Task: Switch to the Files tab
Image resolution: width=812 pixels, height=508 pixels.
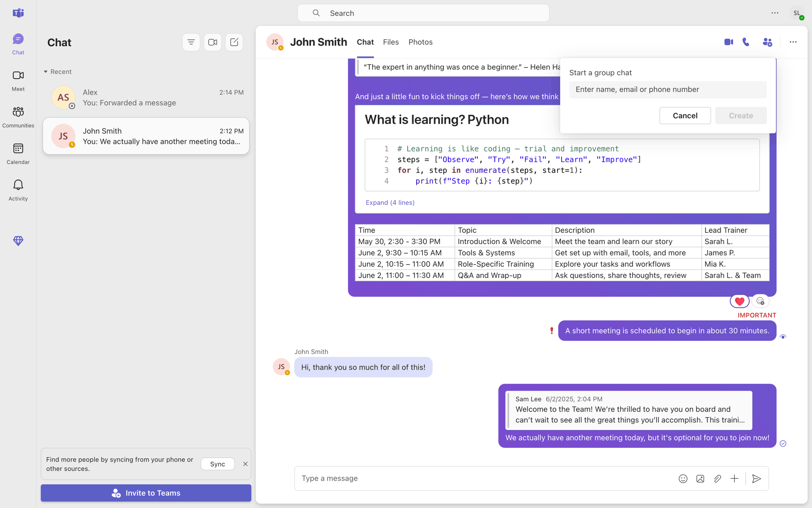Action: 391,42
